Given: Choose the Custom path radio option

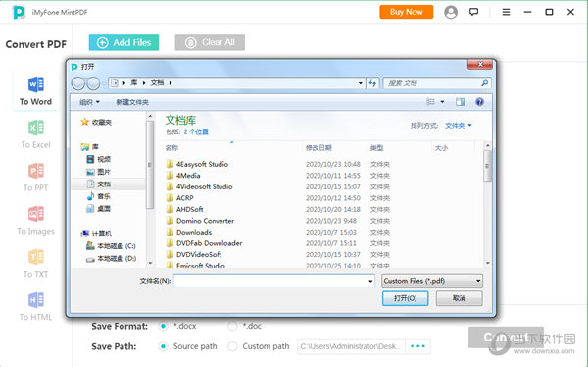Looking at the screenshot, I should coord(232,346).
